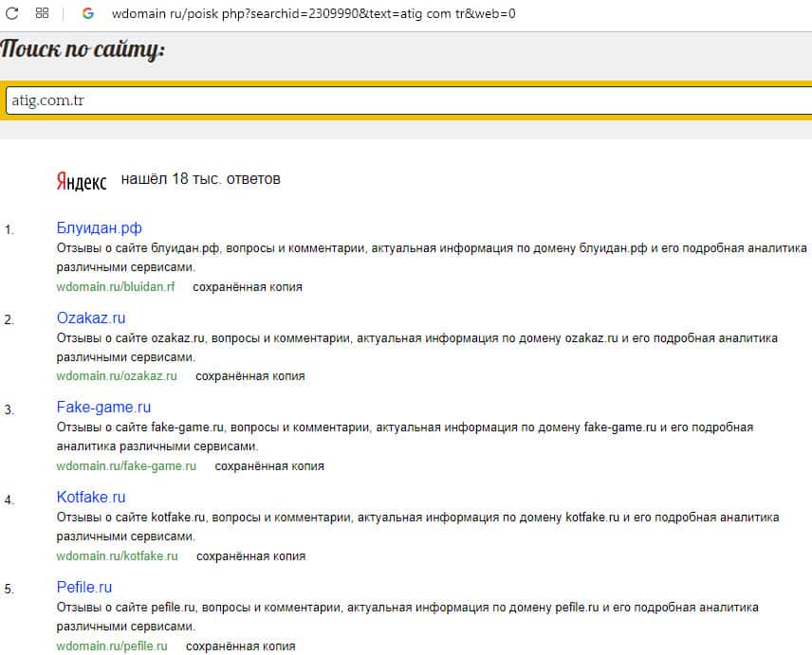Reload the page with the refresh icon
Image resolution: width=812 pixels, height=655 pixels.
tap(12, 13)
